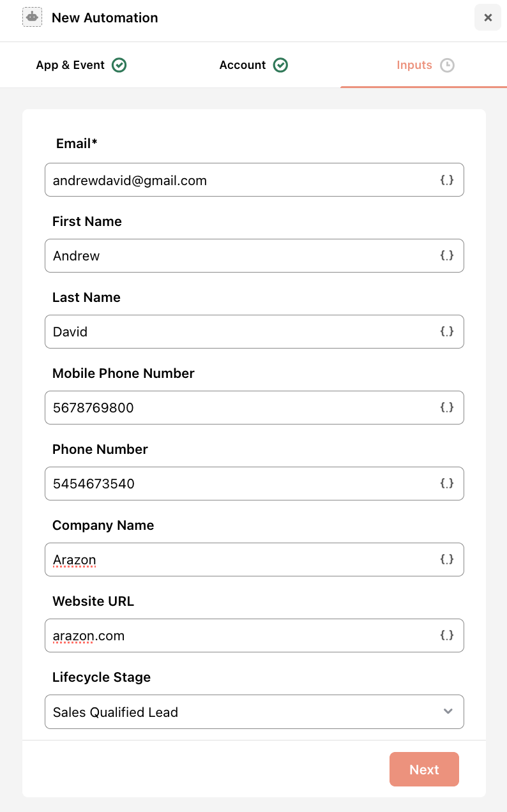Click the braces icon in Website URL field
The height and width of the screenshot is (812, 507).
tap(447, 635)
